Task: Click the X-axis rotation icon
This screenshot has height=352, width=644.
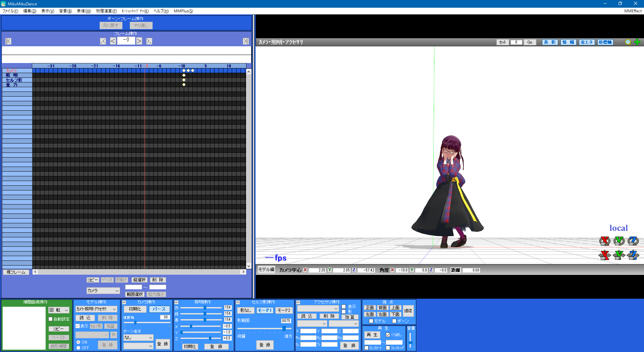Action: tap(605, 241)
